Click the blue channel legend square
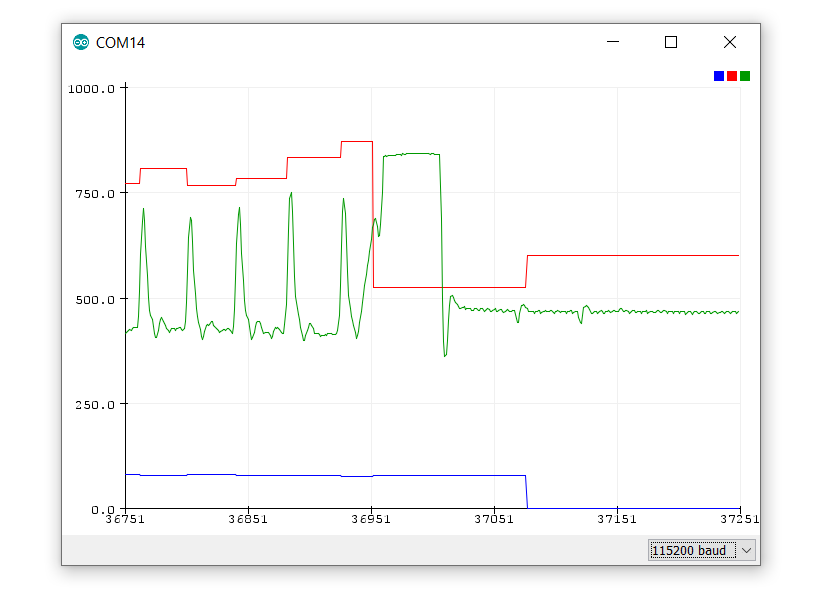The width and height of the screenshot is (825, 607). (x=718, y=75)
